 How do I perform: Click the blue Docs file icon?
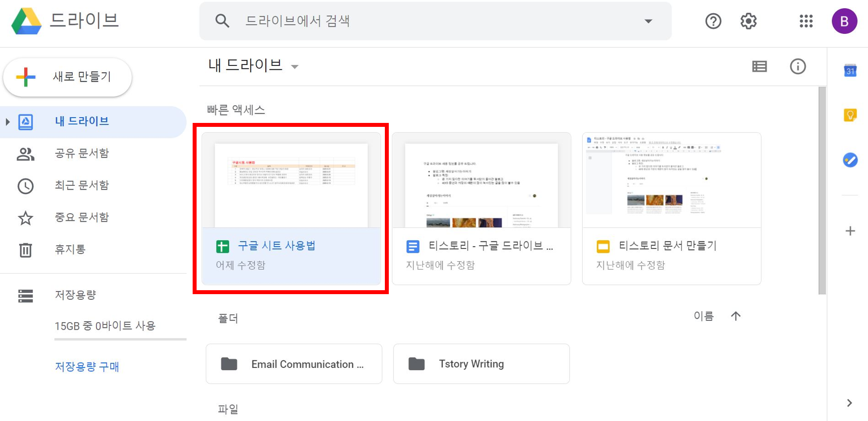coord(412,247)
